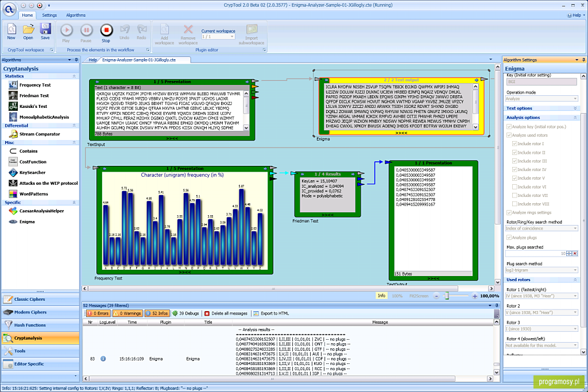The width and height of the screenshot is (588, 392).
Task: Enable Include rotor VI checkbox
Action: [x=514, y=187]
